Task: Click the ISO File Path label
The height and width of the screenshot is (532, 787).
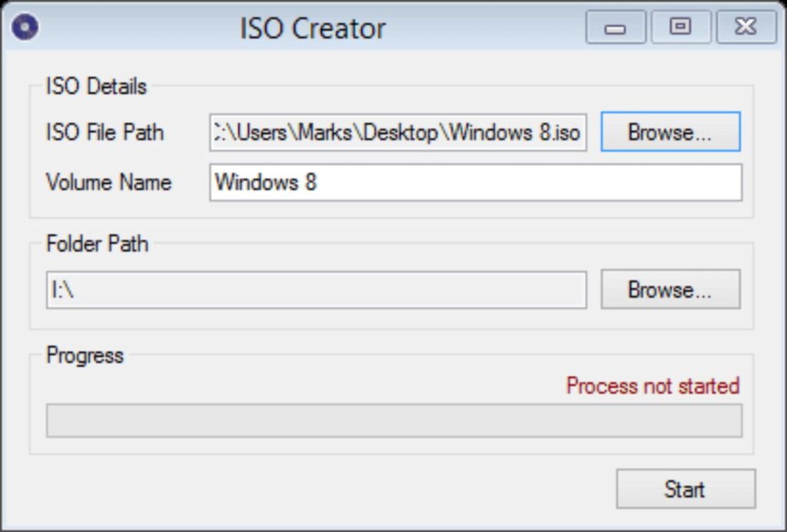Action: pos(105,132)
